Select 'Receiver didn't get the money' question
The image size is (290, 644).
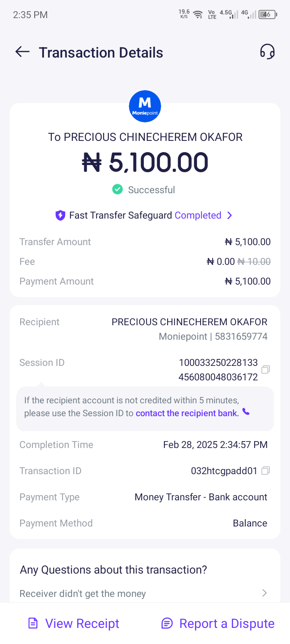(x=83, y=594)
